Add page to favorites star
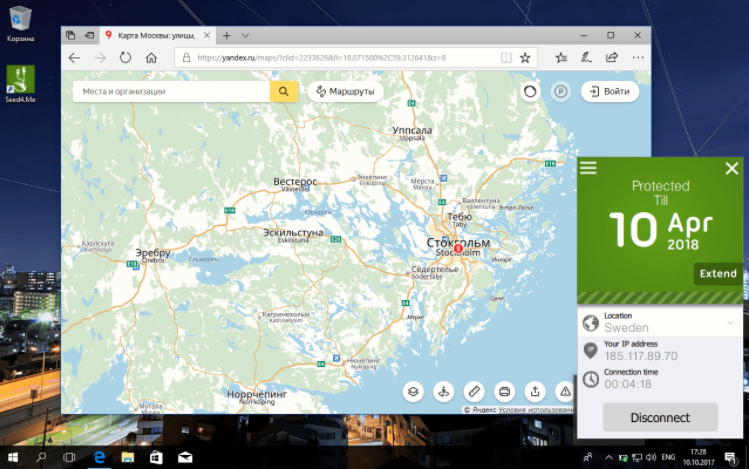This screenshot has height=469, width=749. click(x=525, y=58)
